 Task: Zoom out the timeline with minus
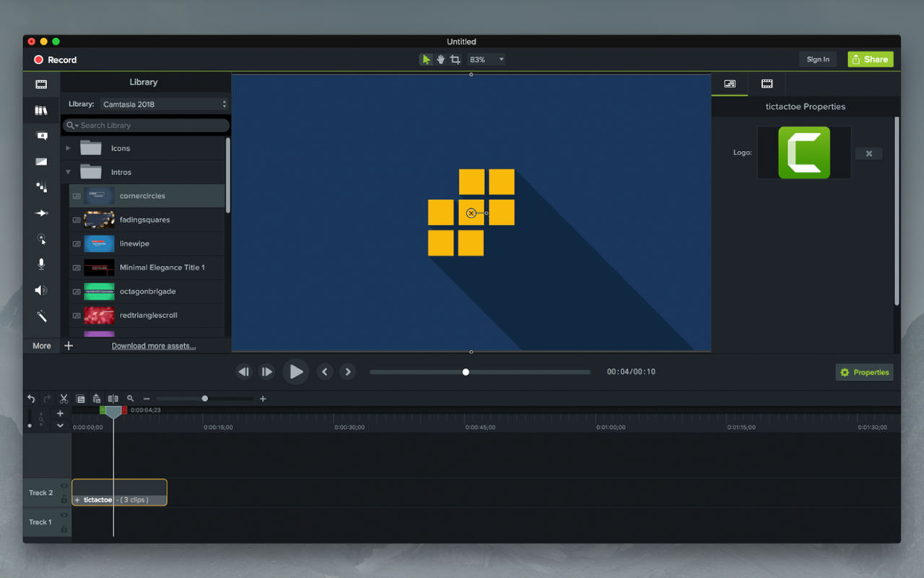[147, 399]
